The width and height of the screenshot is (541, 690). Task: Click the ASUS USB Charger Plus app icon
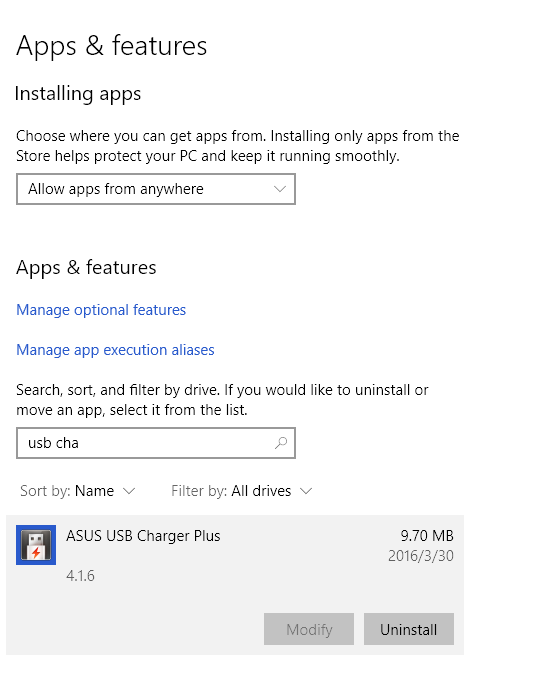click(x=36, y=545)
